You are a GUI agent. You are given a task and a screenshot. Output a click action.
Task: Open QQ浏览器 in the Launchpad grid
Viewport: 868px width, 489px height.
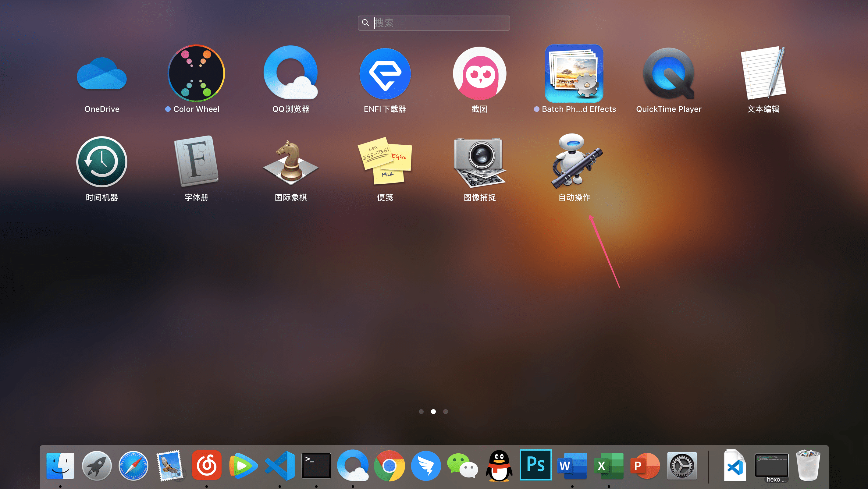[291, 73]
